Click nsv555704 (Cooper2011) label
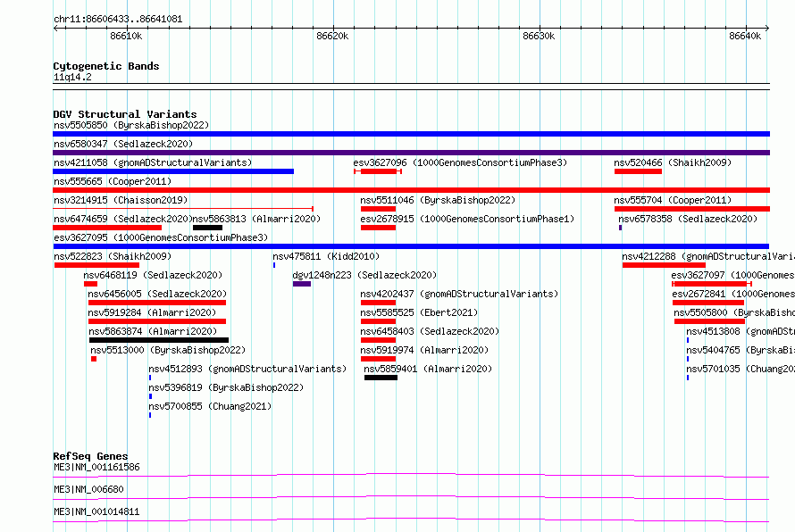 click(673, 200)
